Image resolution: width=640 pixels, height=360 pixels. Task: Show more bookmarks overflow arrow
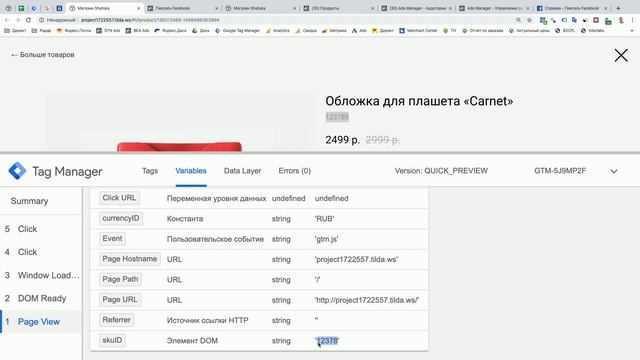tap(632, 31)
